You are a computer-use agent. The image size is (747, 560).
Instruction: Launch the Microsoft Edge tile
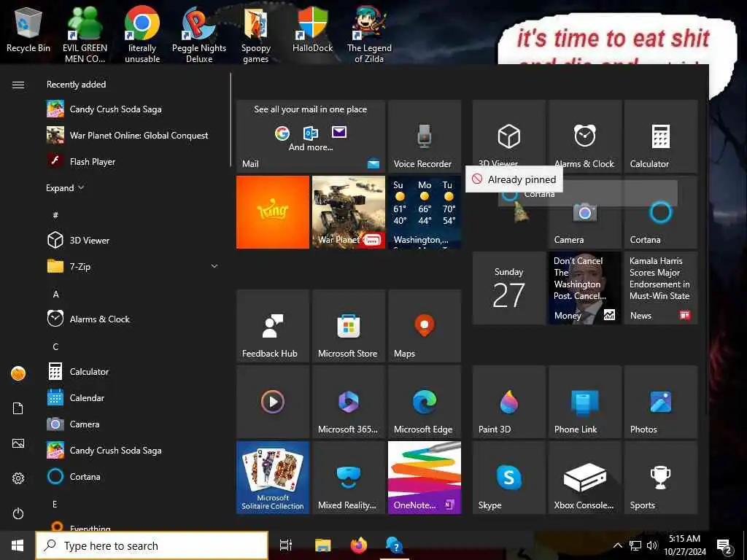point(424,402)
